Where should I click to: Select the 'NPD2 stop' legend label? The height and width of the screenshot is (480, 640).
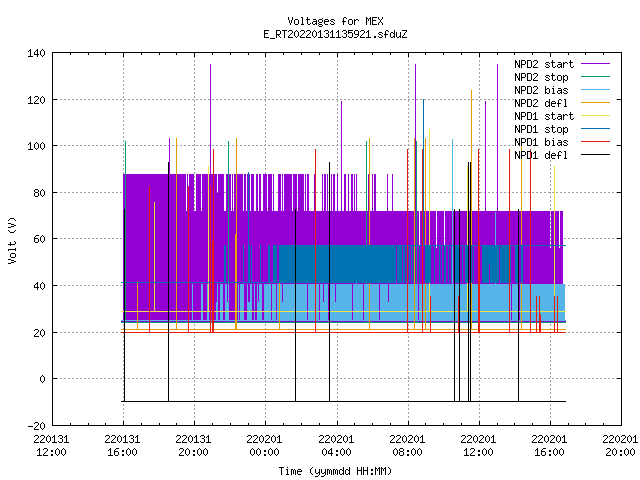541,77
